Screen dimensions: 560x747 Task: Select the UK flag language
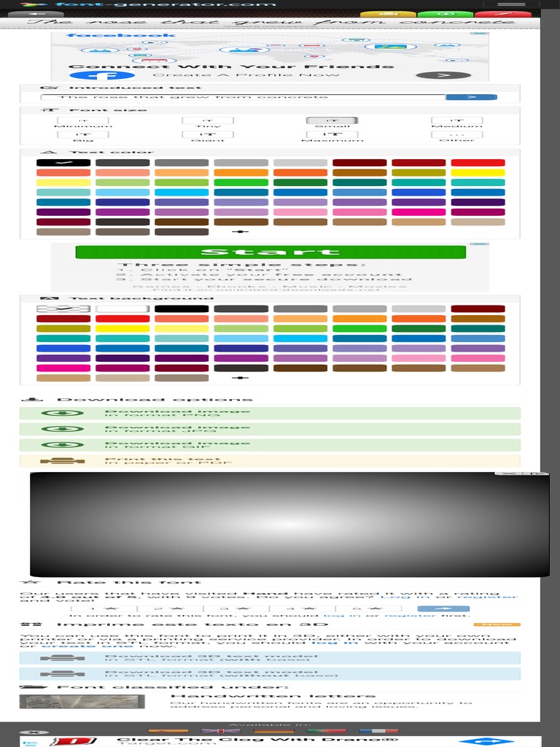[x=220, y=731]
